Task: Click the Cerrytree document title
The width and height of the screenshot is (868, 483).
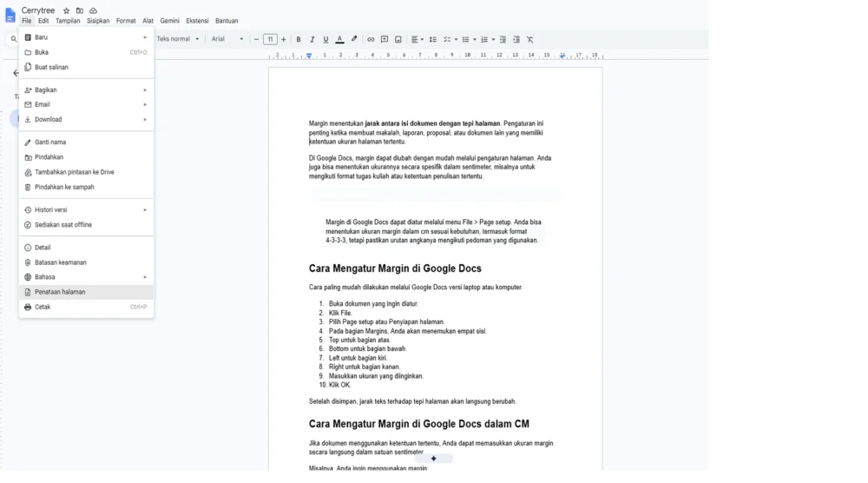Action: pyautogui.click(x=38, y=10)
